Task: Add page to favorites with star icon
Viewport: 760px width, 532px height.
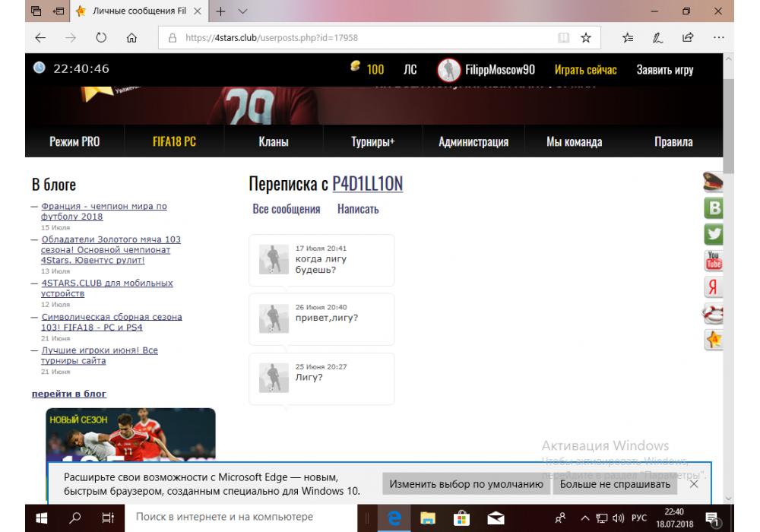Action: [586, 38]
